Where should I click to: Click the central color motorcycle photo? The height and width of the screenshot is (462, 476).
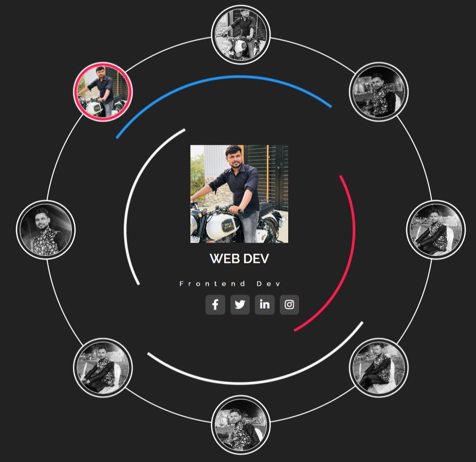coord(239,194)
